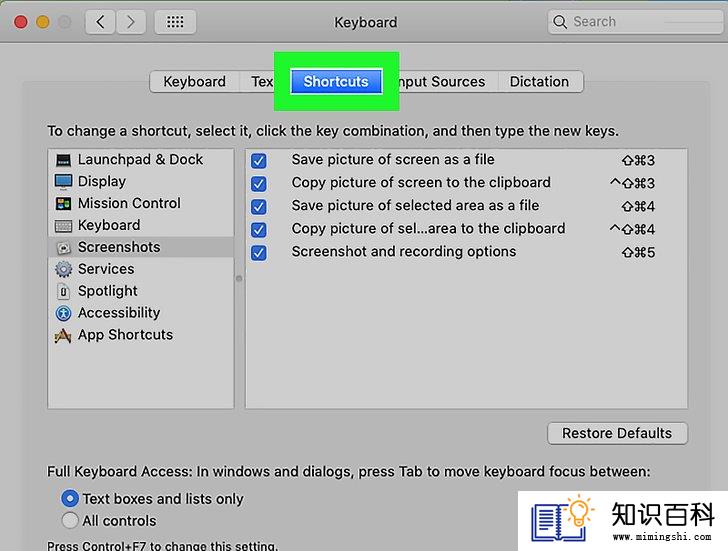
Task: Show all preferences grid button
Action: (175, 22)
